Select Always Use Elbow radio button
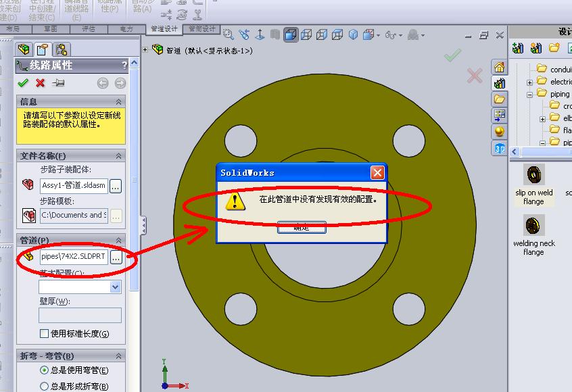The image size is (572, 392). (44, 370)
